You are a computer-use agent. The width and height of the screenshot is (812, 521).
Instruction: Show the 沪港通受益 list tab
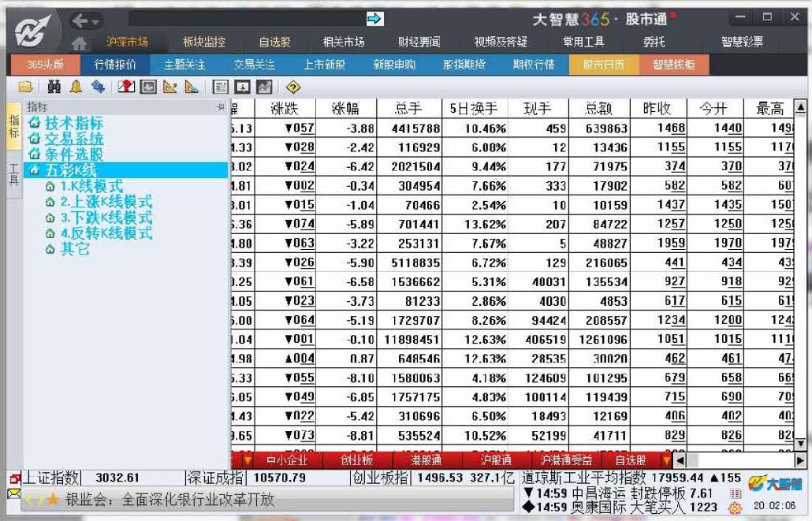pyautogui.click(x=567, y=460)
